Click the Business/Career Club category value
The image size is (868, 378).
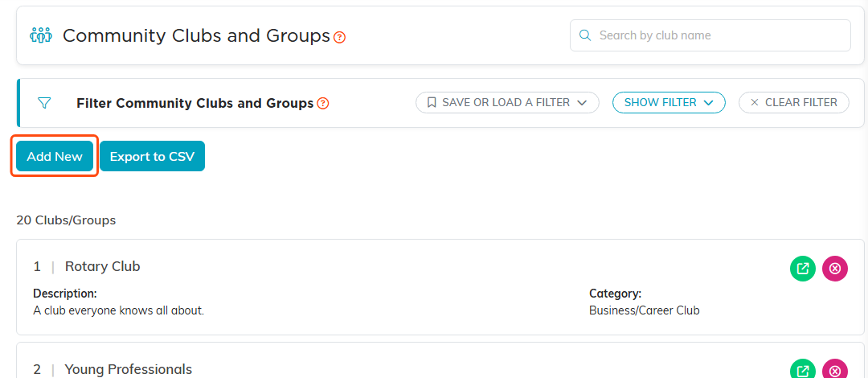coord(645,310)
